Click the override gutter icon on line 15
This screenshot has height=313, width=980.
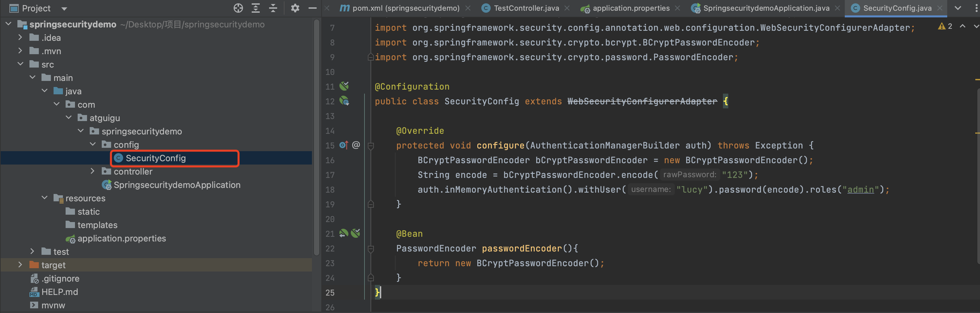tap(343, 145)
